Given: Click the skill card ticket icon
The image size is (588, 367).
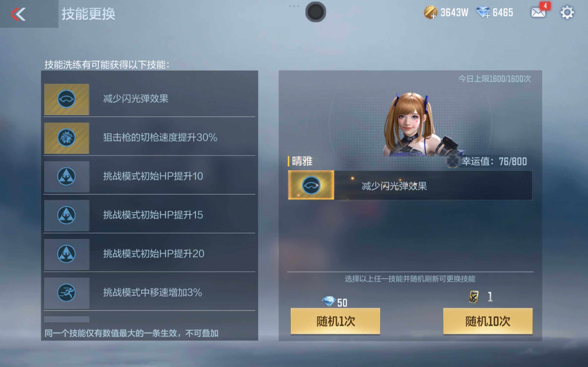Looking at the screenshot, I should 473,297.
